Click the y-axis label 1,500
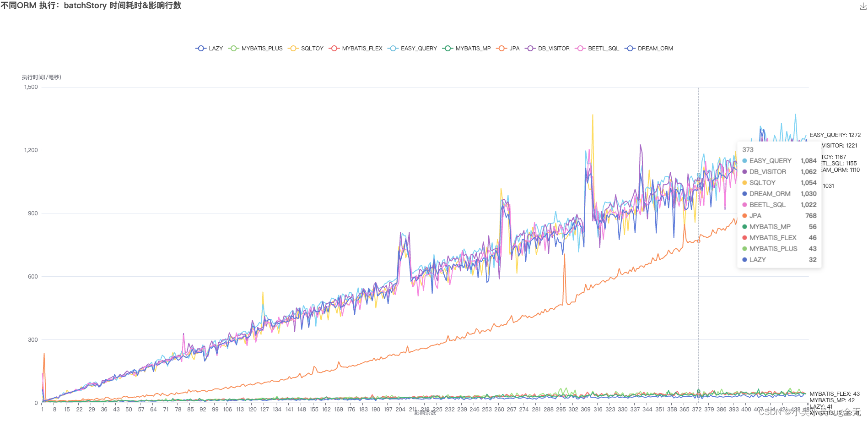 point(31,87)
